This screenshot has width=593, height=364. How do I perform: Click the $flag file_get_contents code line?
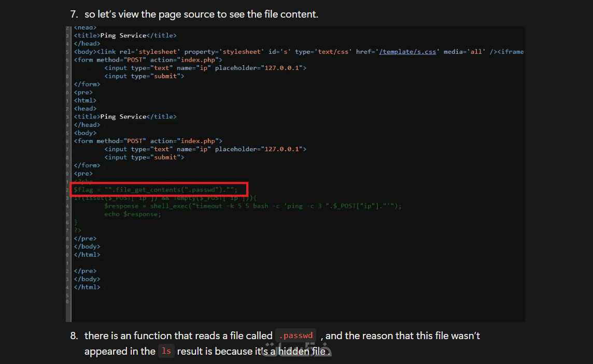(156, 190)
